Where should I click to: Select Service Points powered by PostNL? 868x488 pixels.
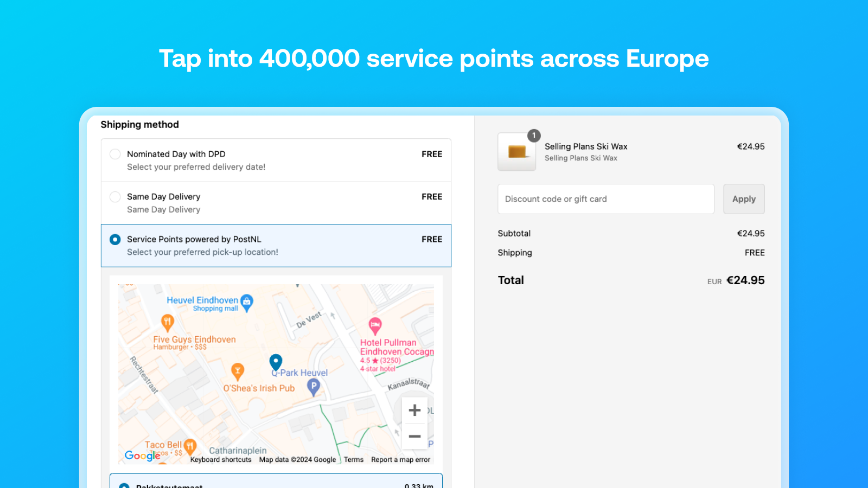[x=114, y=239]
